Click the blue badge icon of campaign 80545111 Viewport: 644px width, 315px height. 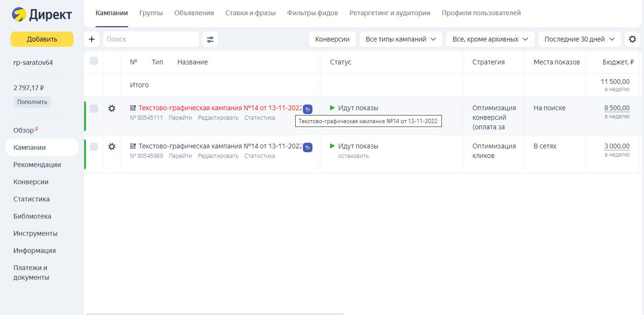point(308,109)
